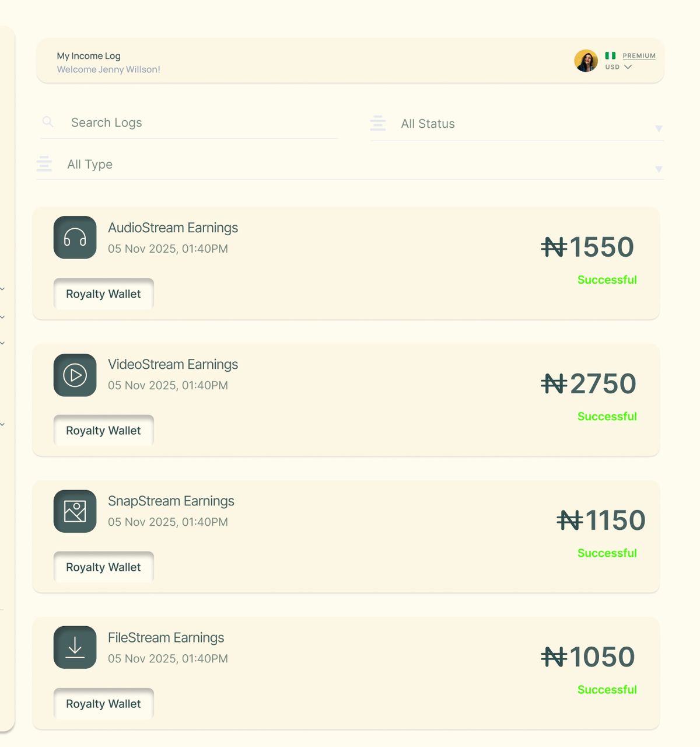Click the FileStream download icon
This screenshot has height=747, width=700.
(75, 647)
